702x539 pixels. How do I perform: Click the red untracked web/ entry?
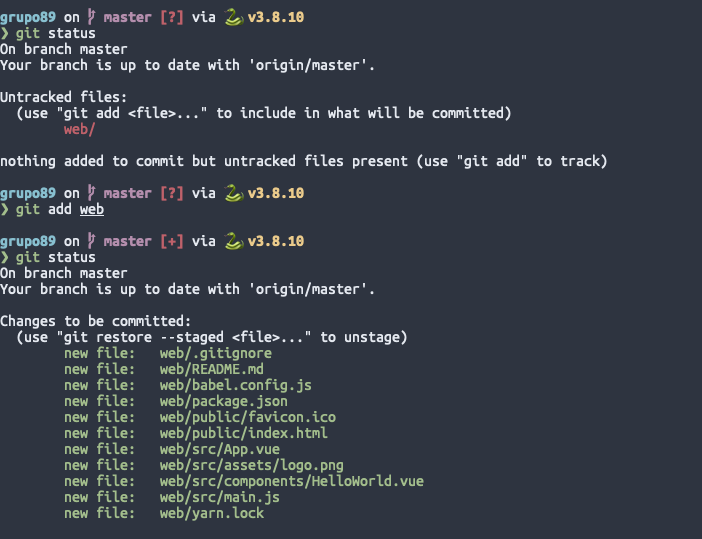(79, 129)
